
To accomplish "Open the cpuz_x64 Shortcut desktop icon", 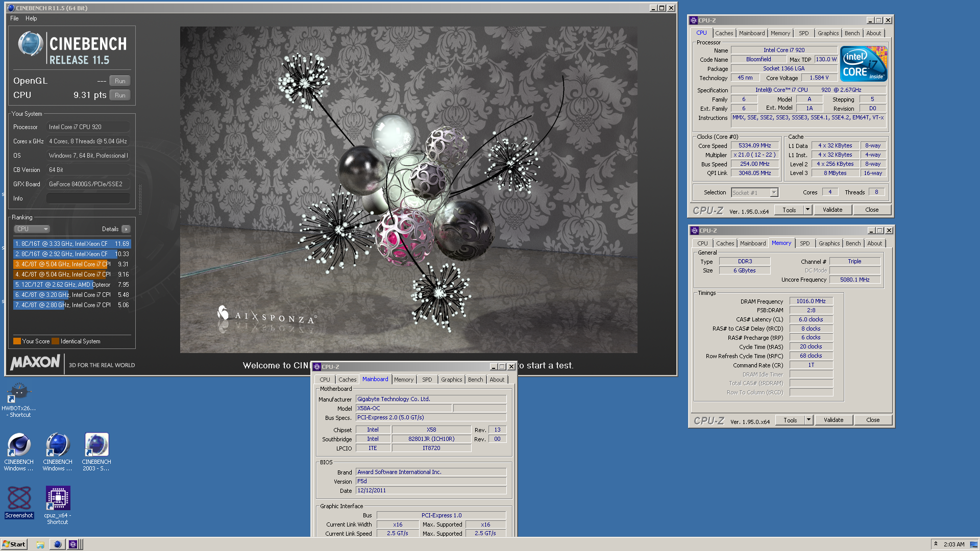I will pyautogui.click(x=58, y=505).
